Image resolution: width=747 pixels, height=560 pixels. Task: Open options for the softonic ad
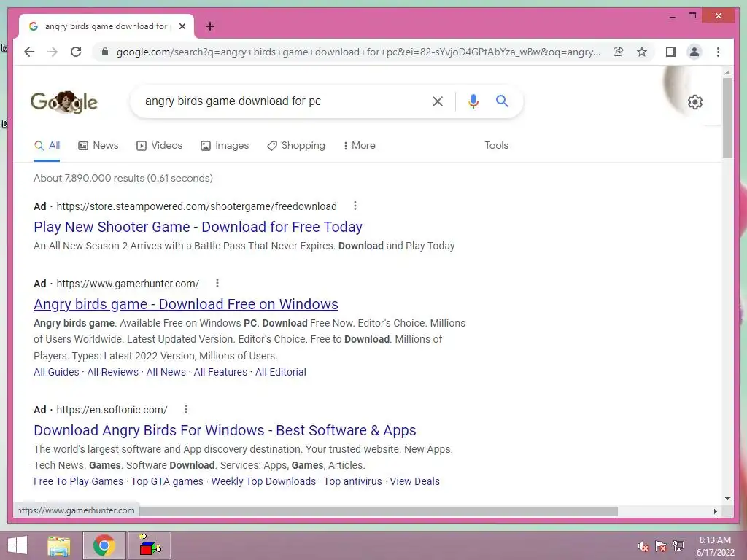(186, 409)
